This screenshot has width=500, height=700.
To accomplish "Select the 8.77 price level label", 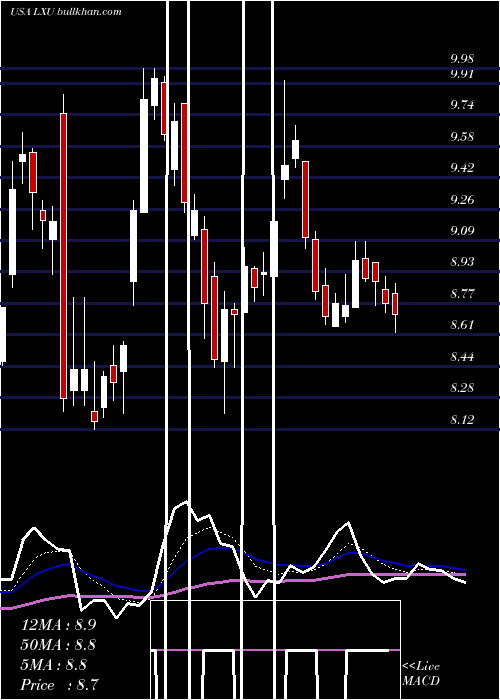I will point(462,294).
